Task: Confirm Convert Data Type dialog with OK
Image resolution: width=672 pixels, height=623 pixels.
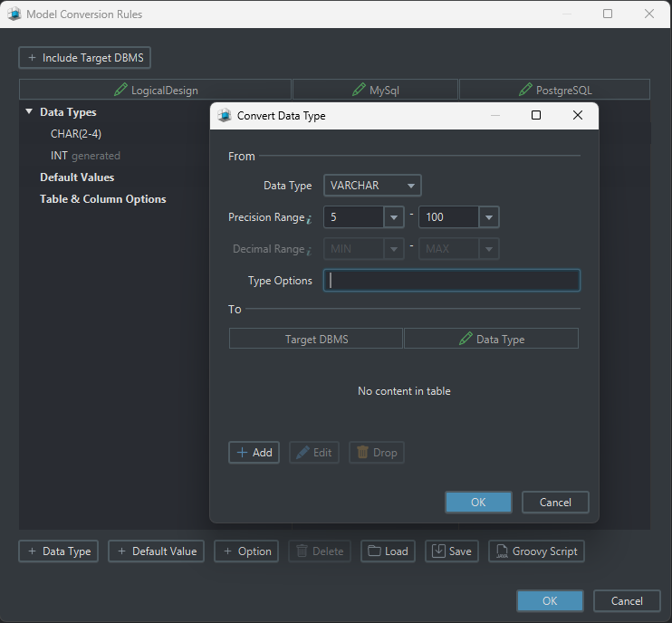Action: click(x=478, y=503)
